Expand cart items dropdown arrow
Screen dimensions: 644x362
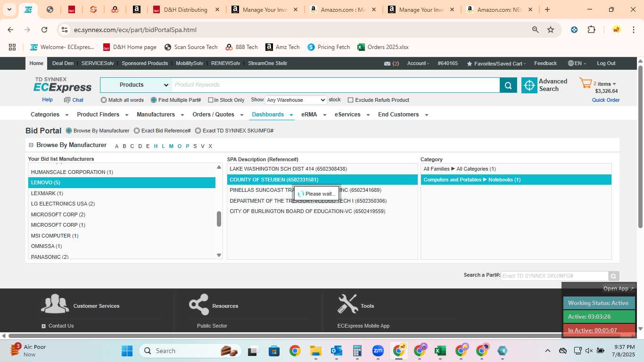click(x=614, y=84)
